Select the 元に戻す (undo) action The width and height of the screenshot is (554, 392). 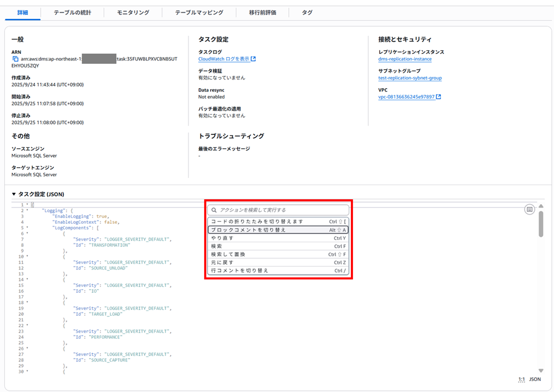pyautogui.click(x=278, y=262)
